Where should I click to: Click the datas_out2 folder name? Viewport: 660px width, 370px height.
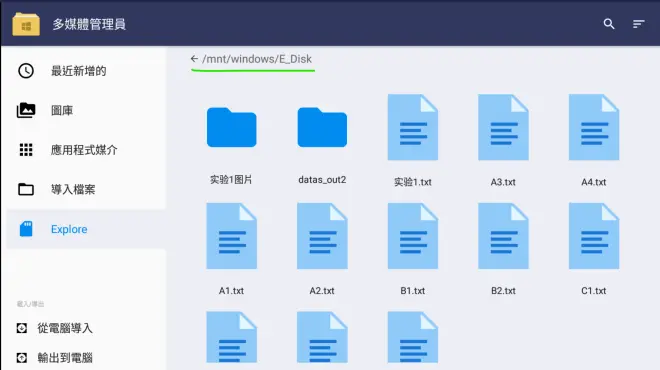(x=322, y=180)
